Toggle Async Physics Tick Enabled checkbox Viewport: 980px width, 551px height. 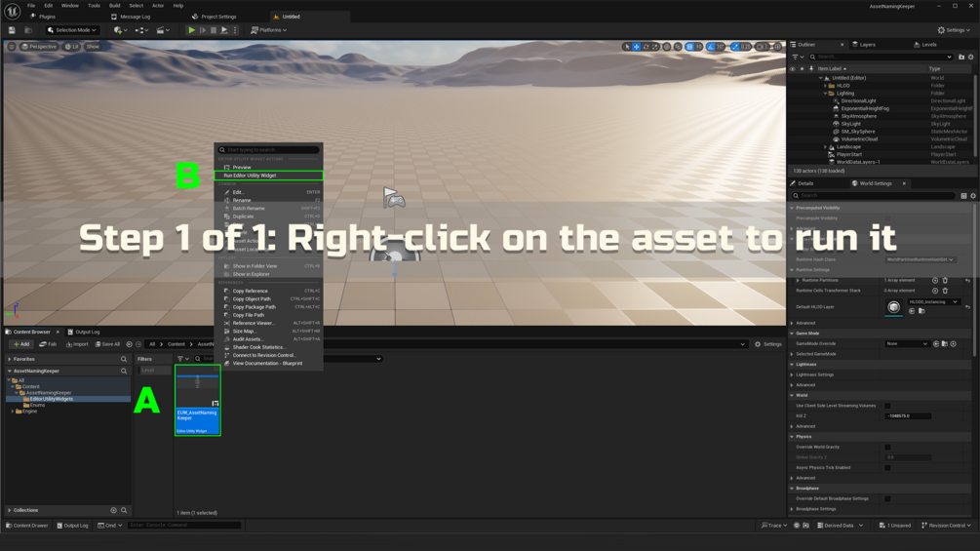pos(887,468)
